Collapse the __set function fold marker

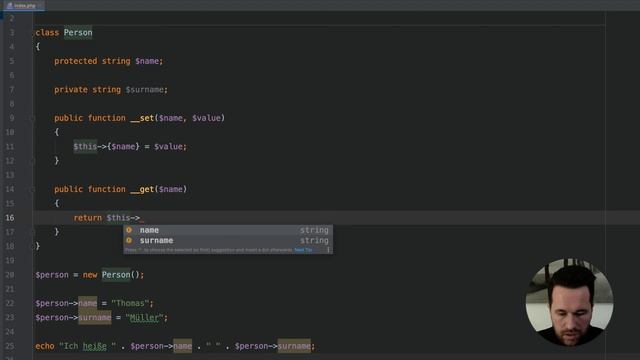32,118
